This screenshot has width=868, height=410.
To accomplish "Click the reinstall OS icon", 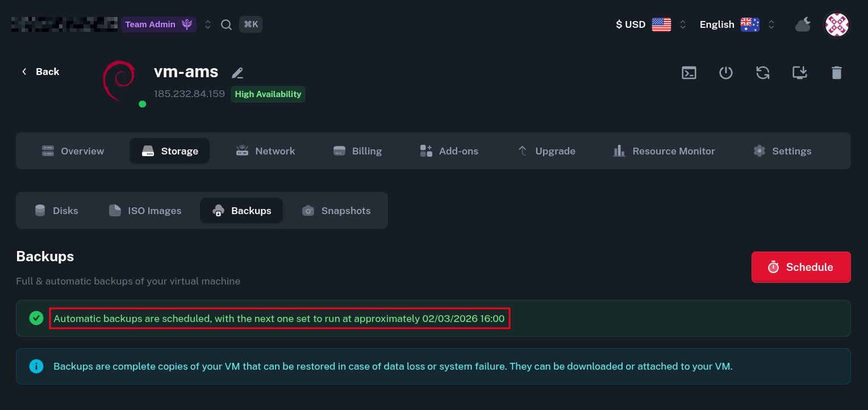I will click(800, 73).
